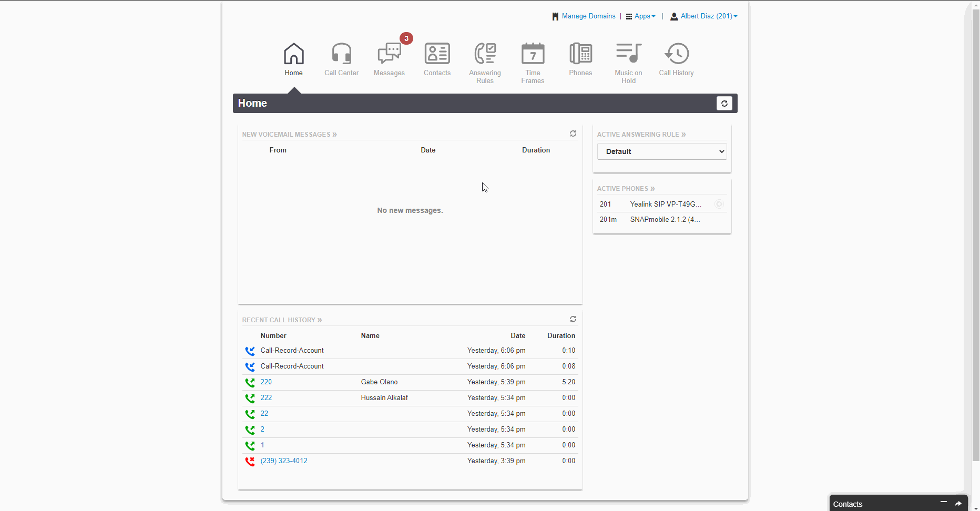Open the Music on Hold icon
The image size is (980, 511).
click(628, 54)
